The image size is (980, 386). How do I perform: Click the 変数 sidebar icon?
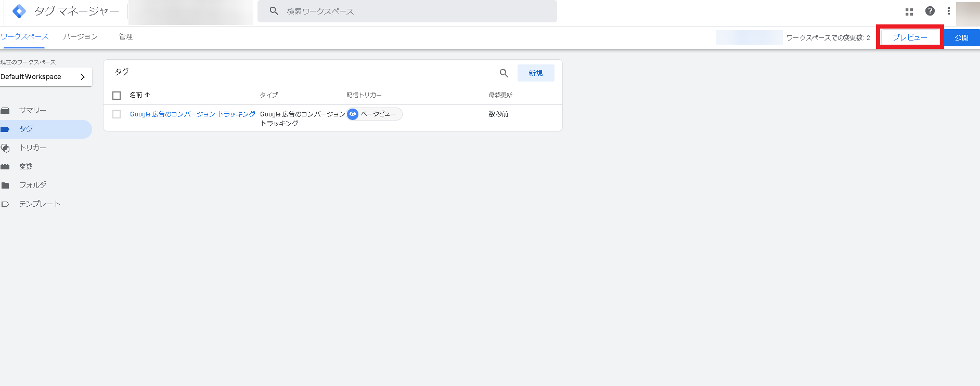[x=5, y=167]
